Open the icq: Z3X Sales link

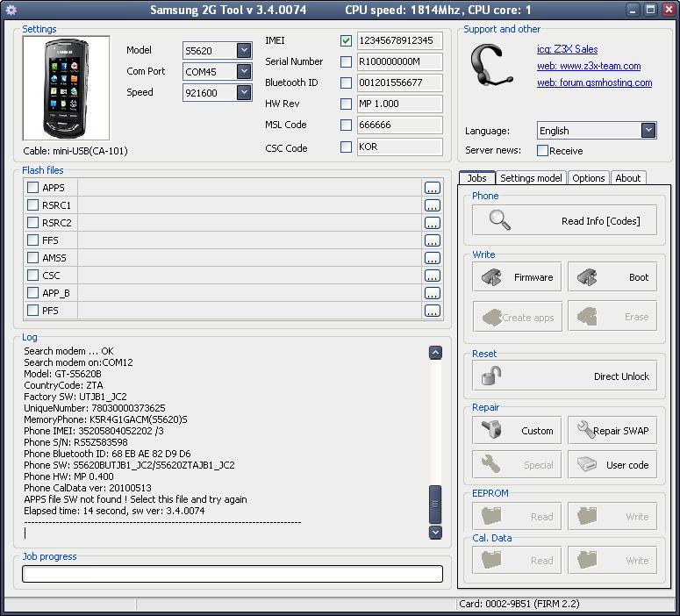(x=567, y=49)
